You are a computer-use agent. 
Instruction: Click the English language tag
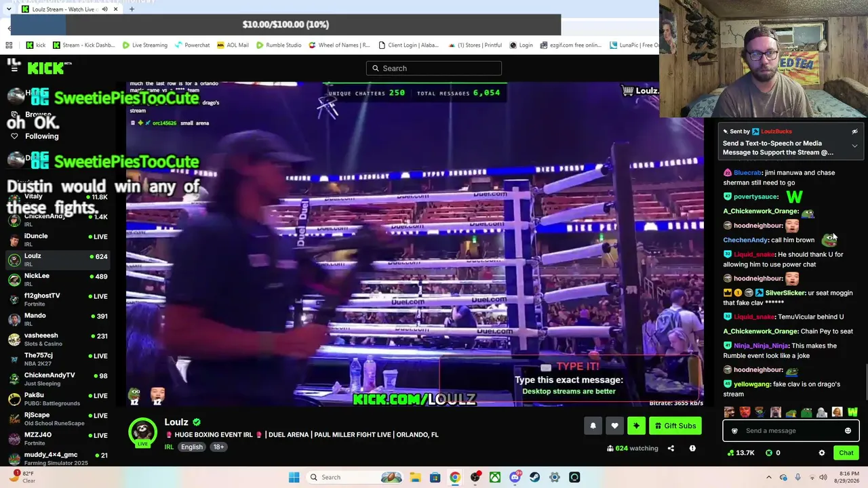[192, 447]
